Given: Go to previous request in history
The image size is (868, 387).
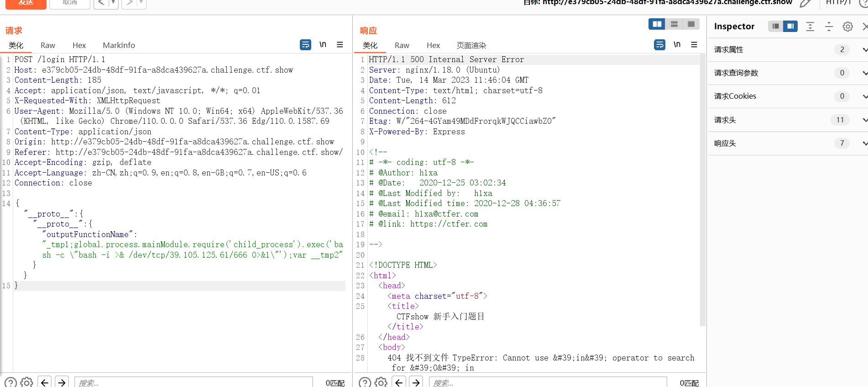Looking at the screenshot, I should pos(101,4).
